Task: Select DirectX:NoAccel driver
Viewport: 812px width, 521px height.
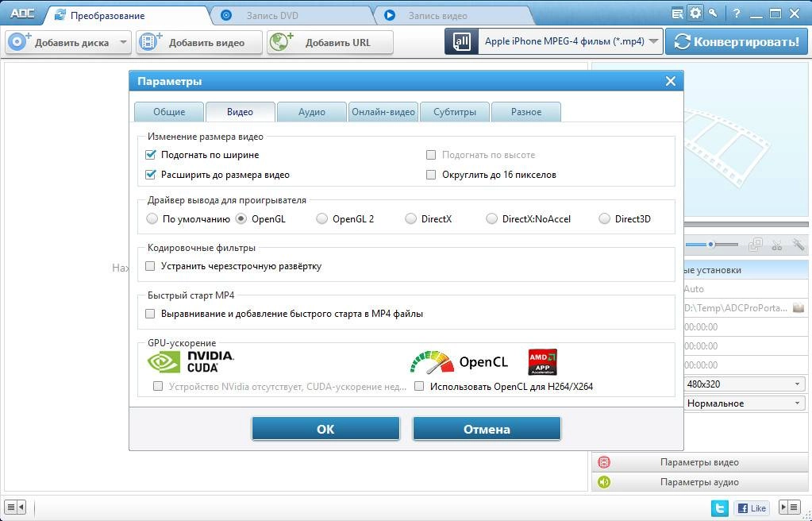Action: pos(491,218)
